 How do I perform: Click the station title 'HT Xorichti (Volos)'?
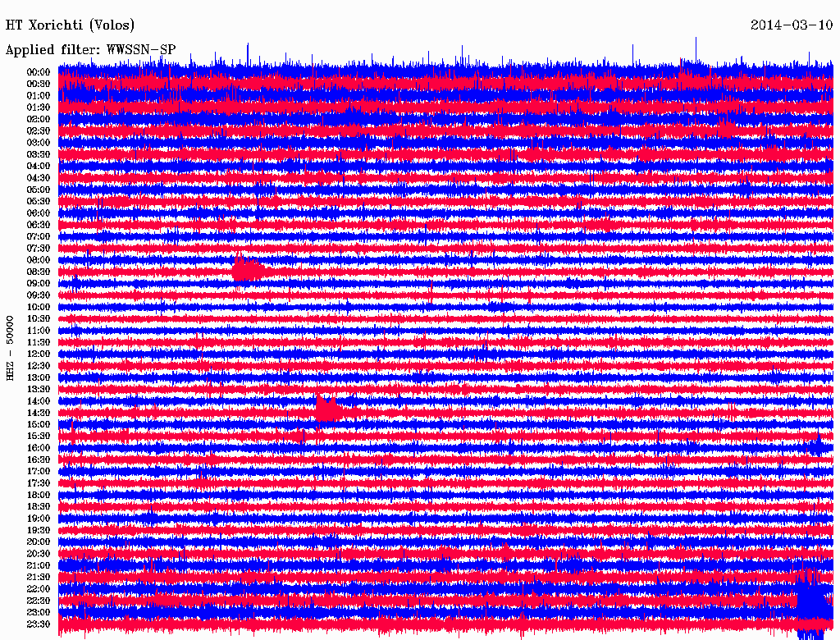click(x=70, y=25)
